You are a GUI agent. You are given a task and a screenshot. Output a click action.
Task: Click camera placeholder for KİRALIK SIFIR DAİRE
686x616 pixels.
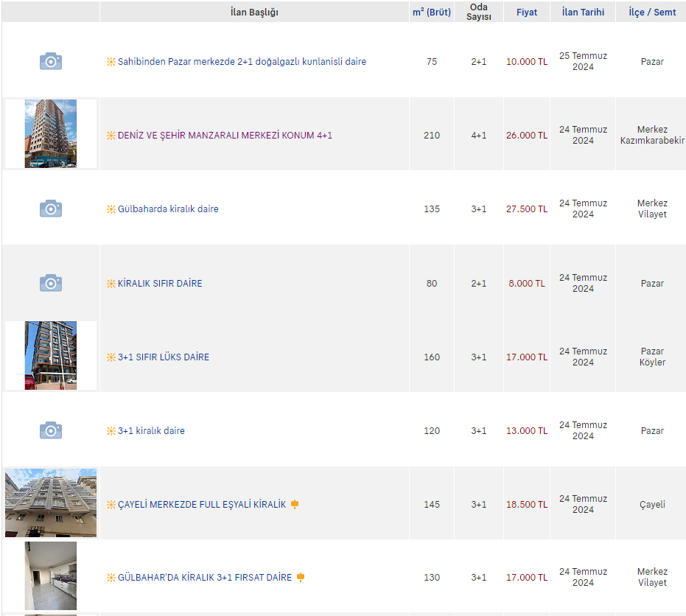[x=50, y=283]
